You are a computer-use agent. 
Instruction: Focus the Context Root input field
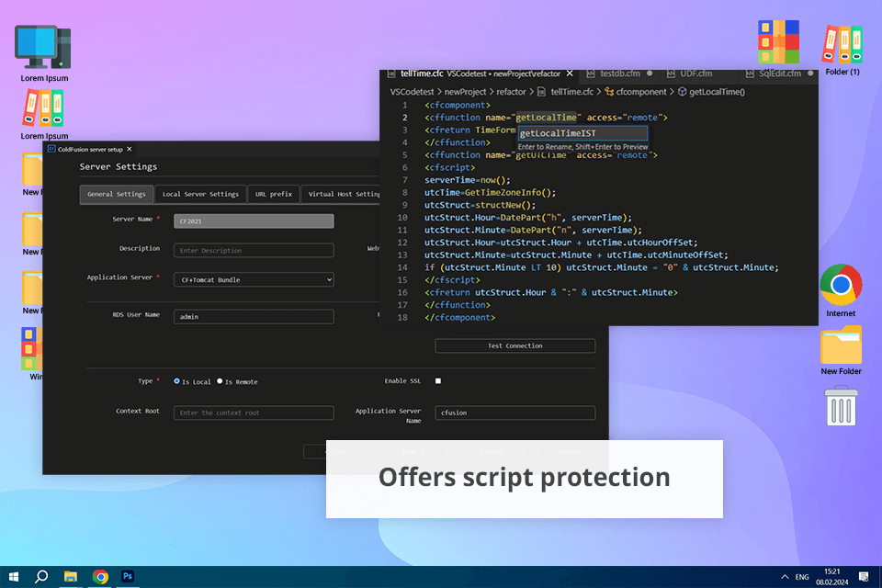254,413
